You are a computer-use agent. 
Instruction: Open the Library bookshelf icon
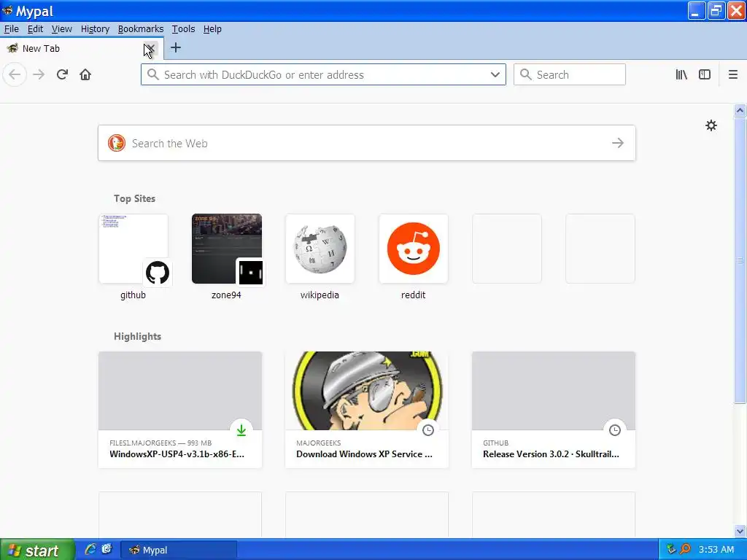[x=681, y=75]
